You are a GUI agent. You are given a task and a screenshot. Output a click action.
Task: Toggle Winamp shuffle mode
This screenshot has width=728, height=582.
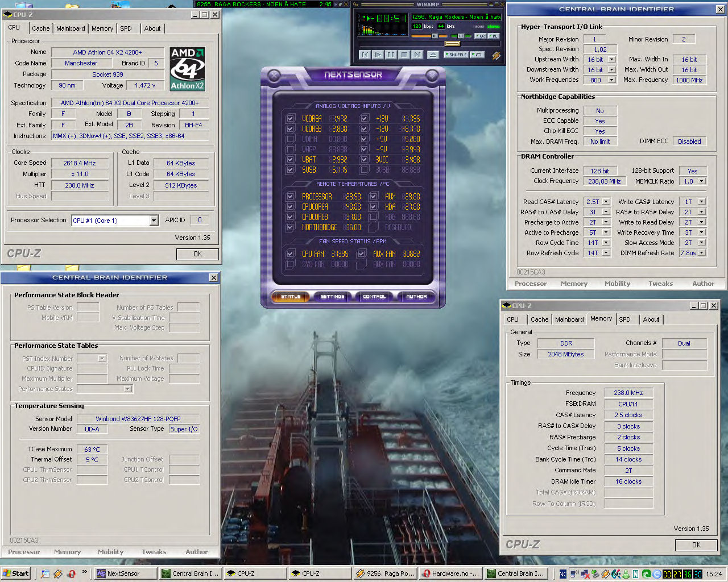point(456,55)
